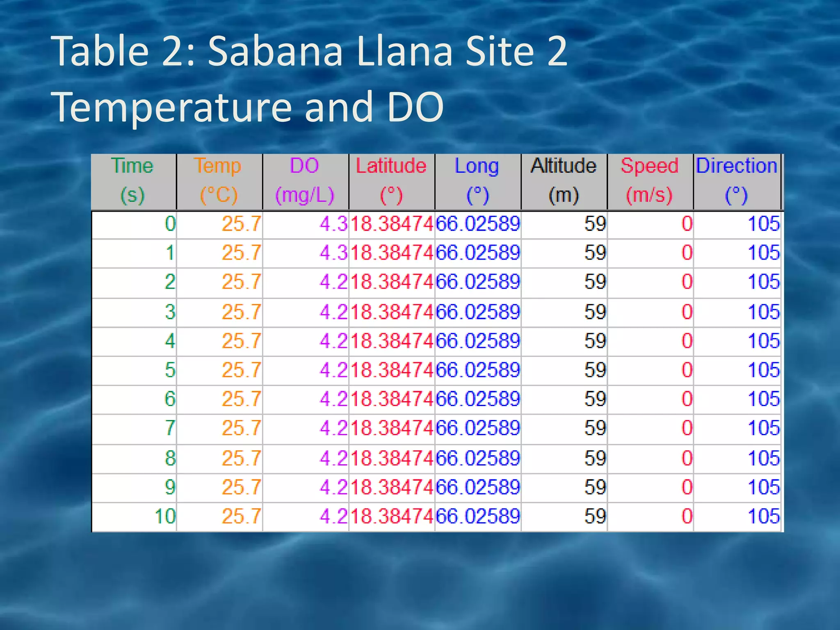
Task: Select DO value 4.2 in the time 2 row
Action: 306,283
